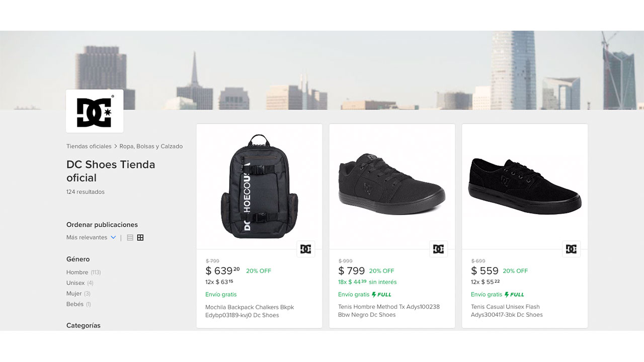Screen dimensions: 644x362
Task: Go to Ropa, Bolsas y Calzado breadcrumb
Action: [x=151, y=146]
